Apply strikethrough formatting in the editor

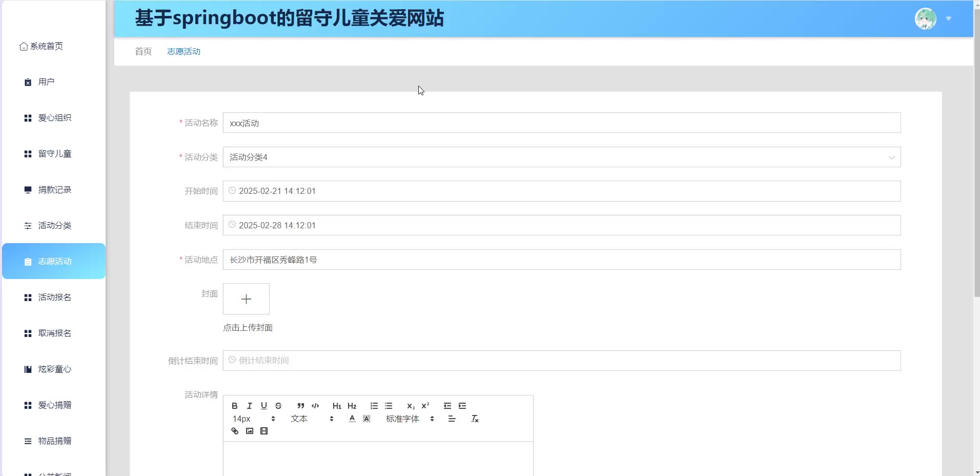point(278,406)
